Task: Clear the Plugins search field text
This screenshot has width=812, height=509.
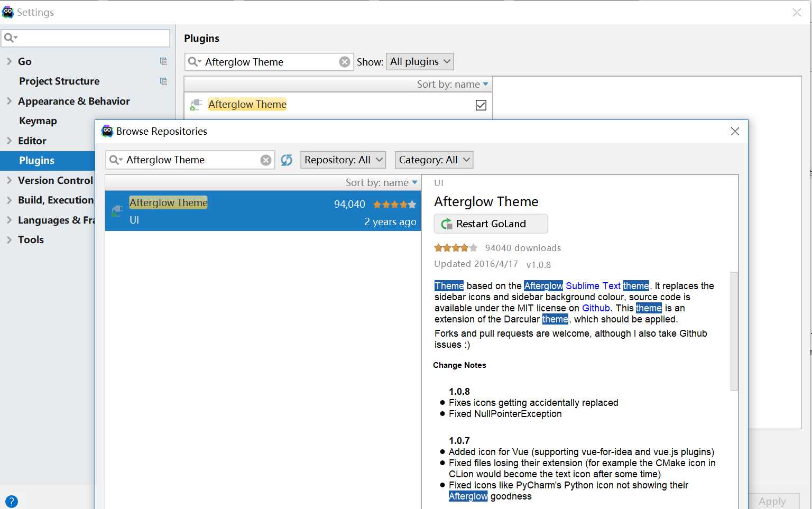Action: [x=345, y=62]
